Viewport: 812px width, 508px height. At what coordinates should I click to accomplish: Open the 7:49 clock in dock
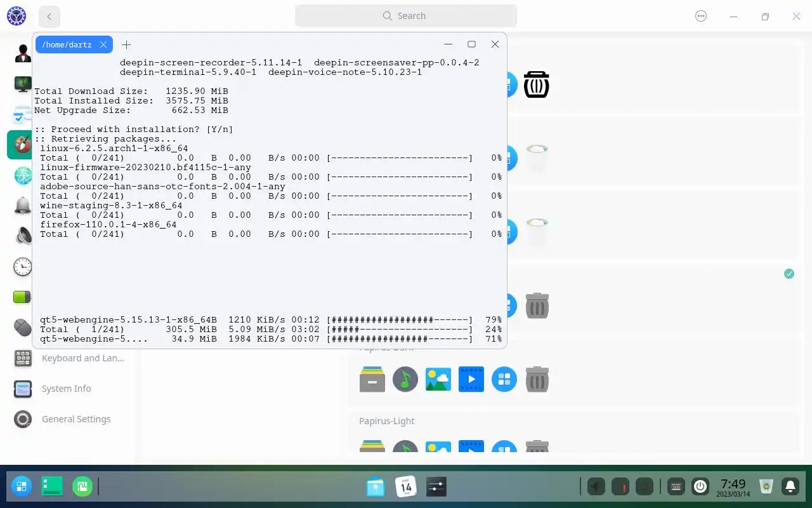click(733, 487)
